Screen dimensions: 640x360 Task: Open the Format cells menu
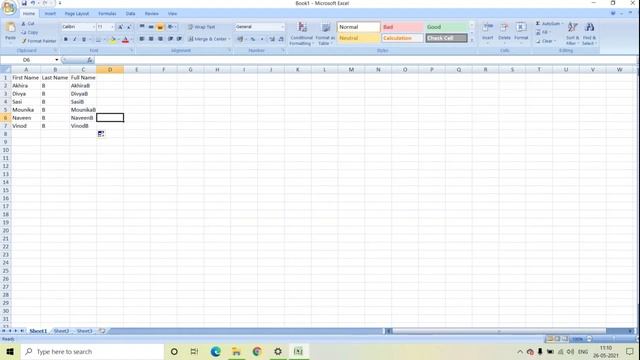tap(521, 33)
